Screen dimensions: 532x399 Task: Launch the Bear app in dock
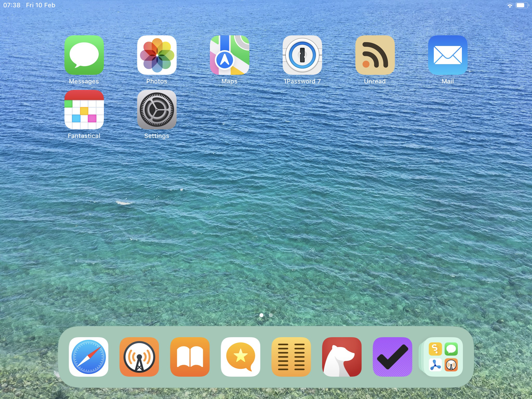(x=342, y=357)
